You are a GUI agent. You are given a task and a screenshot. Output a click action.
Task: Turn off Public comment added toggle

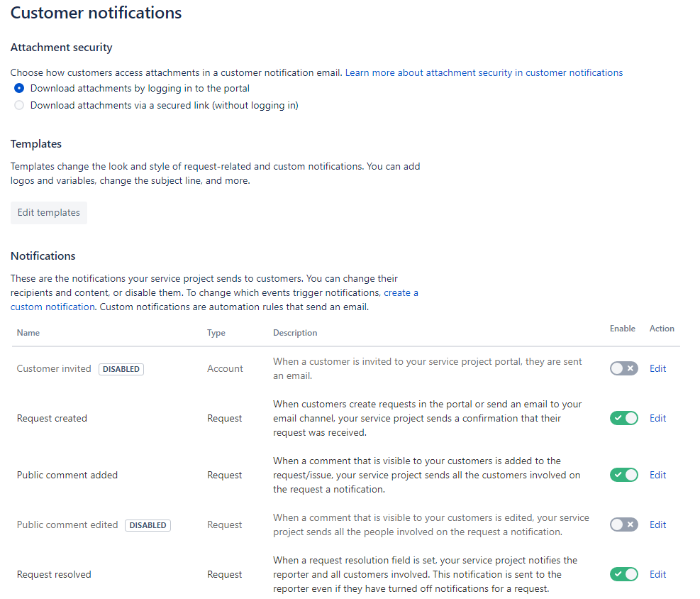pyautogui.click(x=623, y=475)
